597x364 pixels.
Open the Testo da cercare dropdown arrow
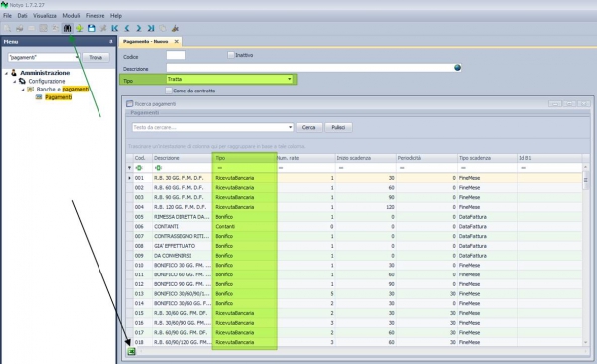(x=290, y=127)
